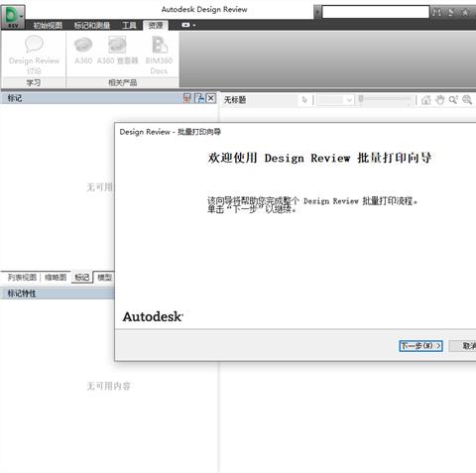
Task: Open BIM360 Docs
Action: tap(159, 56)
